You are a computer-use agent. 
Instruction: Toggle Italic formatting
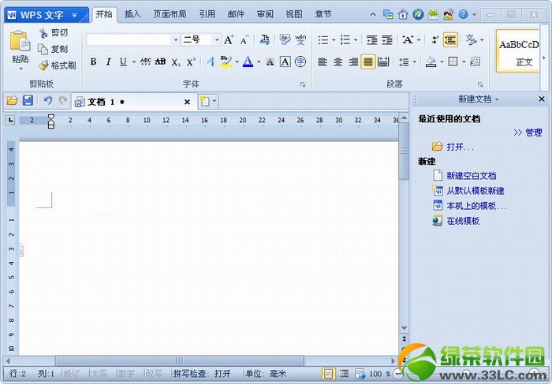pyautogui.click(x=109, y=62)
